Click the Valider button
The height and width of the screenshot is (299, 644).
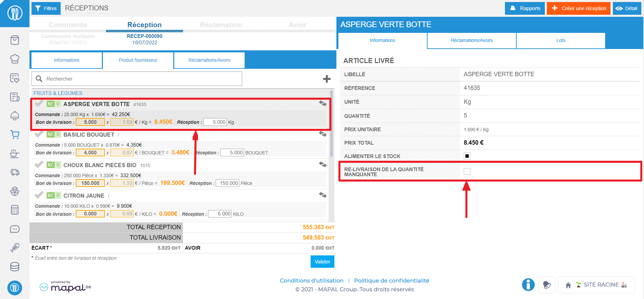pos(322,262)
